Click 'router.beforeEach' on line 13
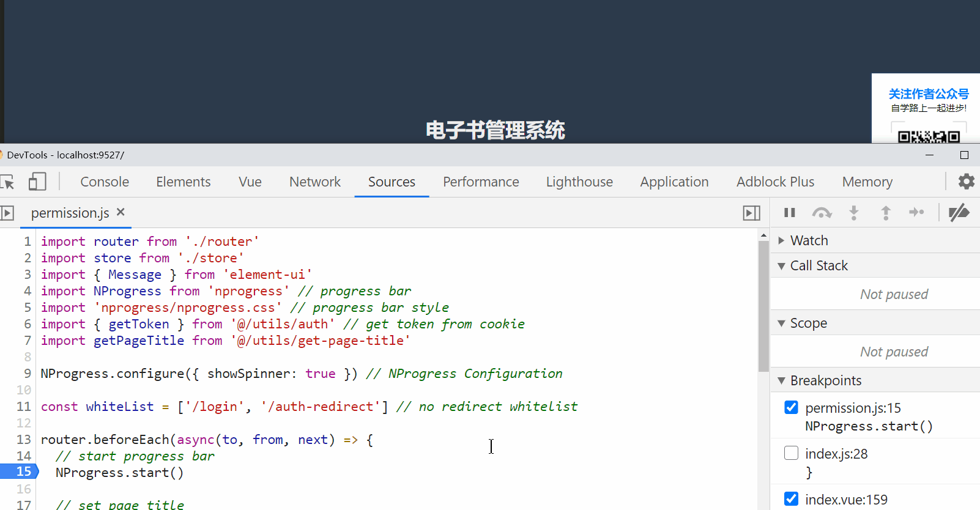The height and width of the screenshot is (510, 980). point(105,440)
